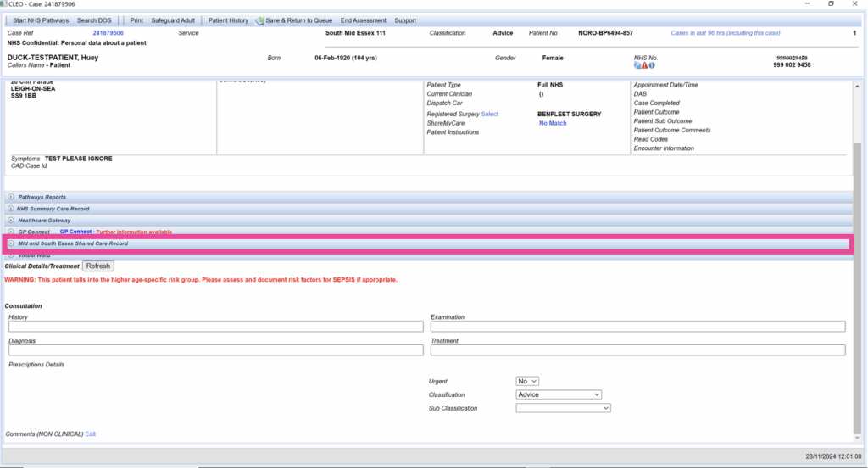Expand the NHS Summary Care Record section

10,209
